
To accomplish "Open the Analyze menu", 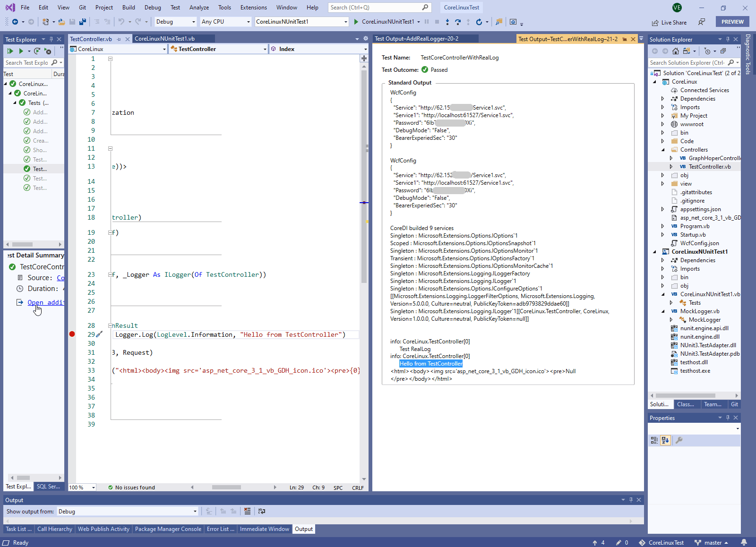I will (x=199, y=8).
